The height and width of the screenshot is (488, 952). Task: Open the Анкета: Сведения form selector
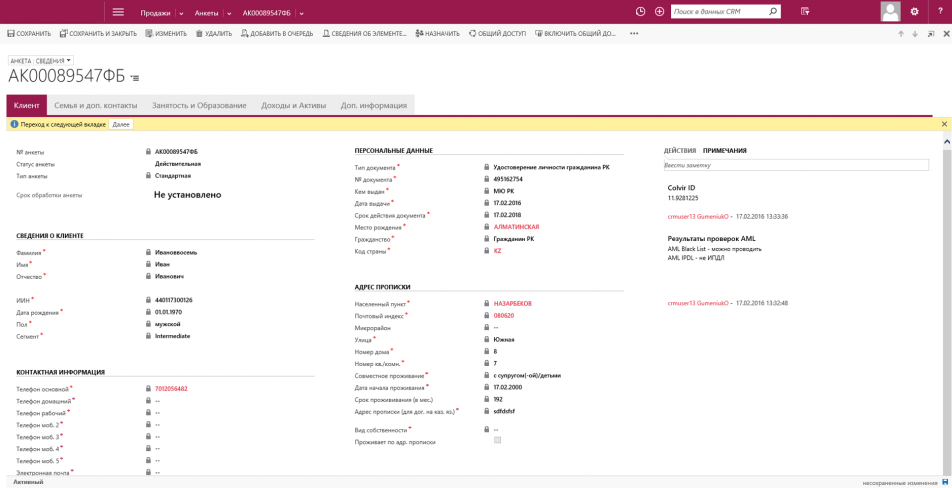pyautogui.click(x=41, y=61)
